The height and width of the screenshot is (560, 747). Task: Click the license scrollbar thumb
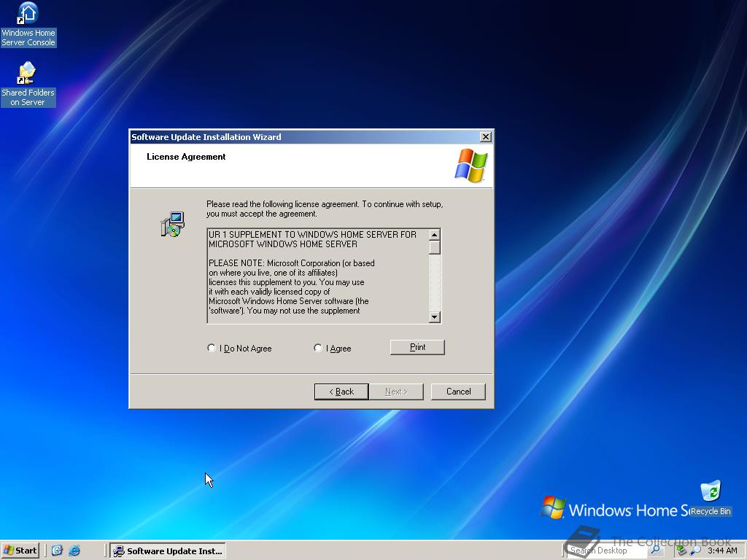434,248
